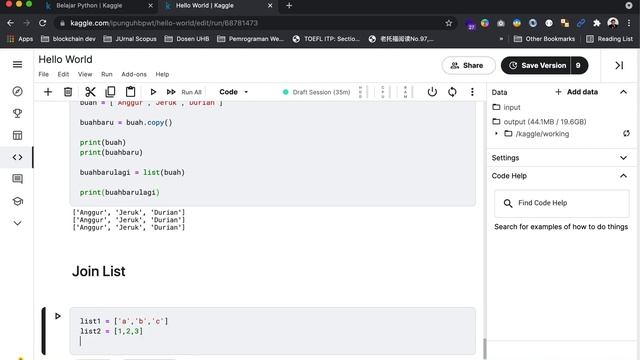Open the Add-ons menu
This screenshot has height=360, width=640.
tap(134, 74)
